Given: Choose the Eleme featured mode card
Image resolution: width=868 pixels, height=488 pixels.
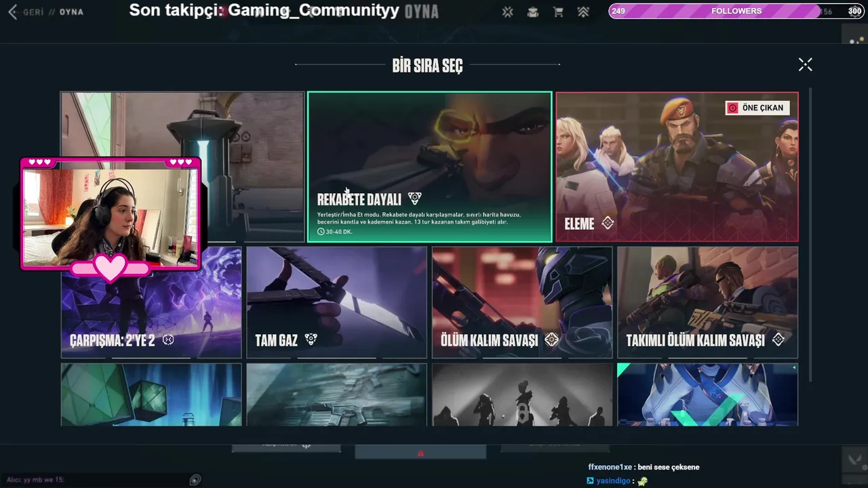Looking at the screenshot, I should click(x=677, y=167).
